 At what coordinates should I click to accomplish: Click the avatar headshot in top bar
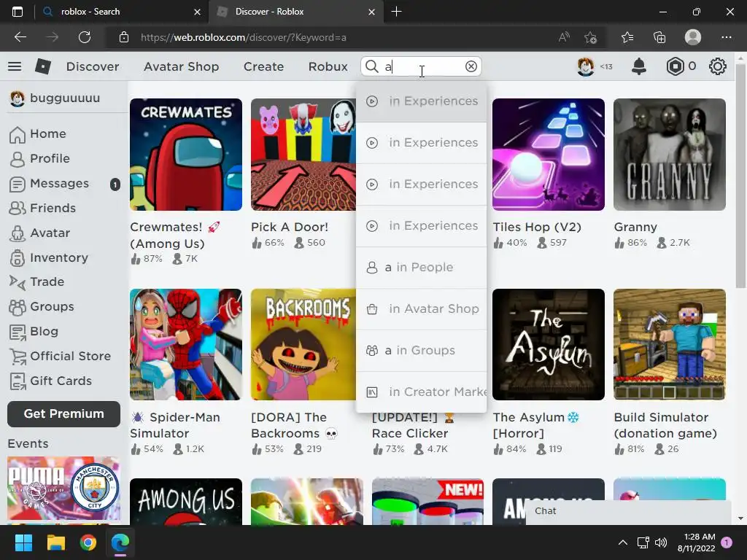pyautogui.click(x=585, y=66)
